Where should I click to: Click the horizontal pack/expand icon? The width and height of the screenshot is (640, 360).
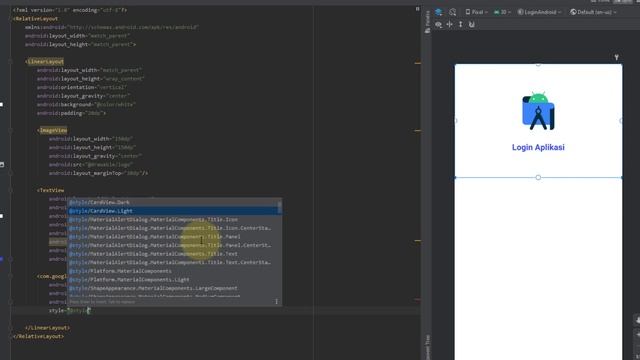tap(449, 24)
